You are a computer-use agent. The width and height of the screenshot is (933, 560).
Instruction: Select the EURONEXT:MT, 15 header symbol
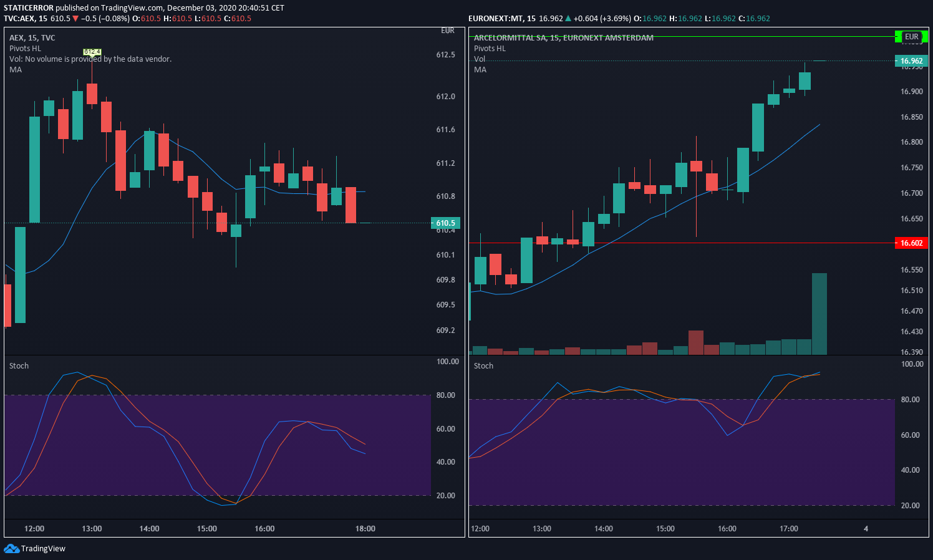[502, 19]
